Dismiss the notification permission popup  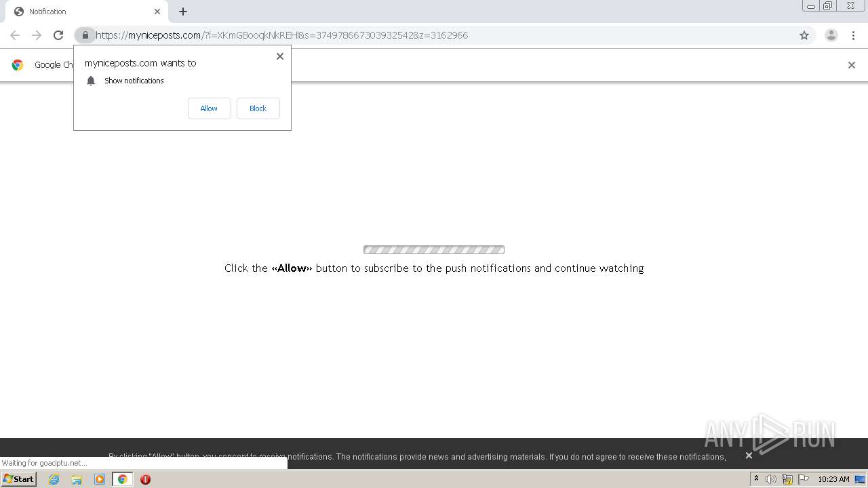(279, 56)
